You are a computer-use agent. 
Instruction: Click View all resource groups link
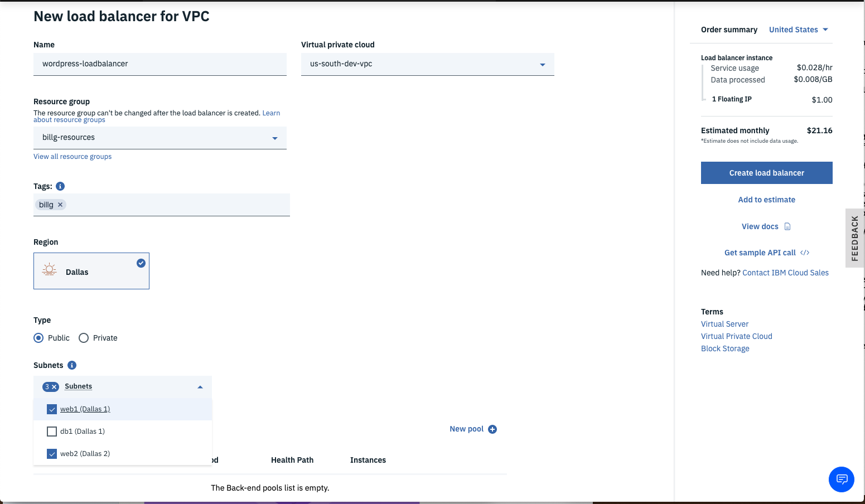(x=73, y=157)
